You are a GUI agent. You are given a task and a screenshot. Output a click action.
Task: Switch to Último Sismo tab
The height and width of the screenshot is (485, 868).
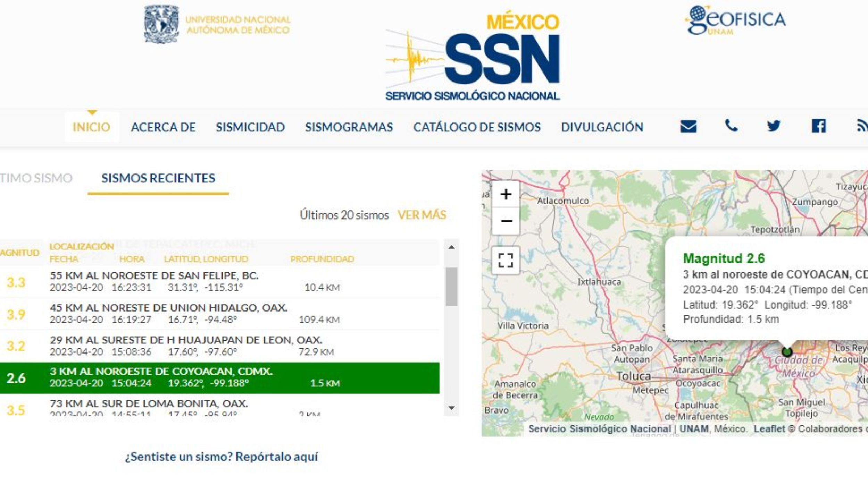pyautogui.click(x=36, y=178)
